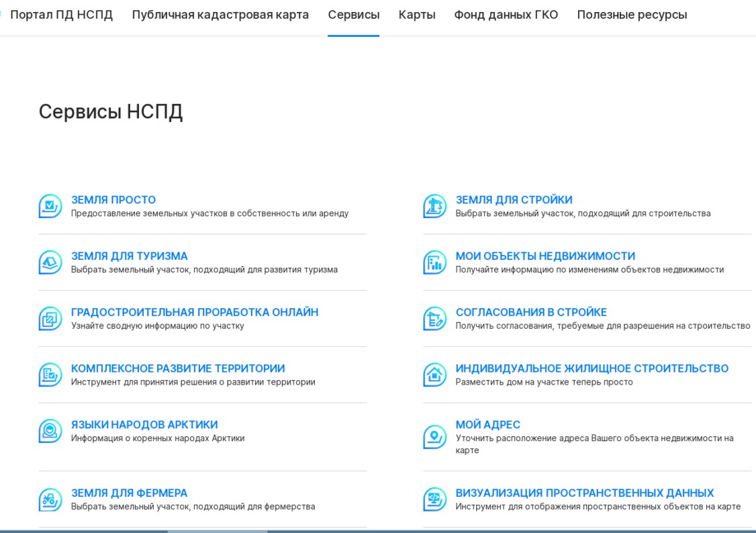Open the ЯЗЫКИ НАРОДОВ АРКТИКИ link

tap(144, 425)
